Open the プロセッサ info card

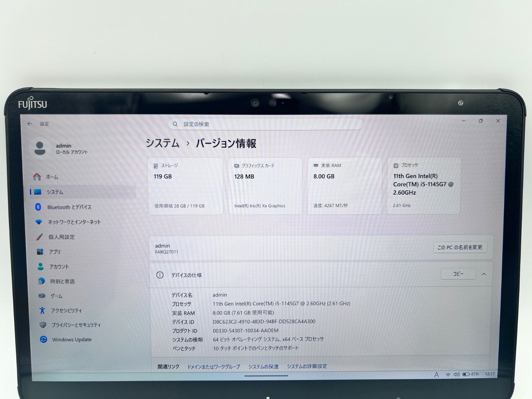point(424,186)
